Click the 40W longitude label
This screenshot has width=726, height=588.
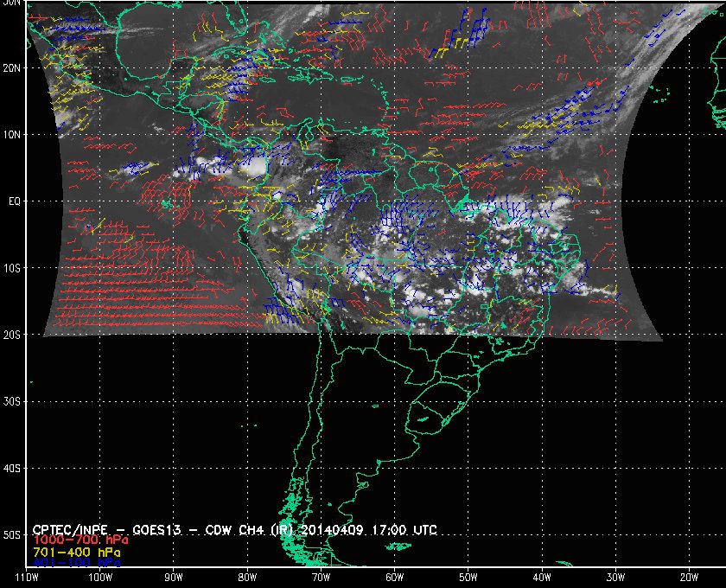[x=542, y=578]
